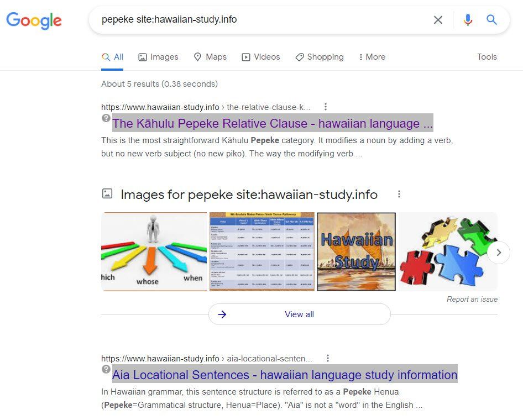Viewport: 523px width, 420px height.
Task: Open the Maps tab
Action: point(210,57)
